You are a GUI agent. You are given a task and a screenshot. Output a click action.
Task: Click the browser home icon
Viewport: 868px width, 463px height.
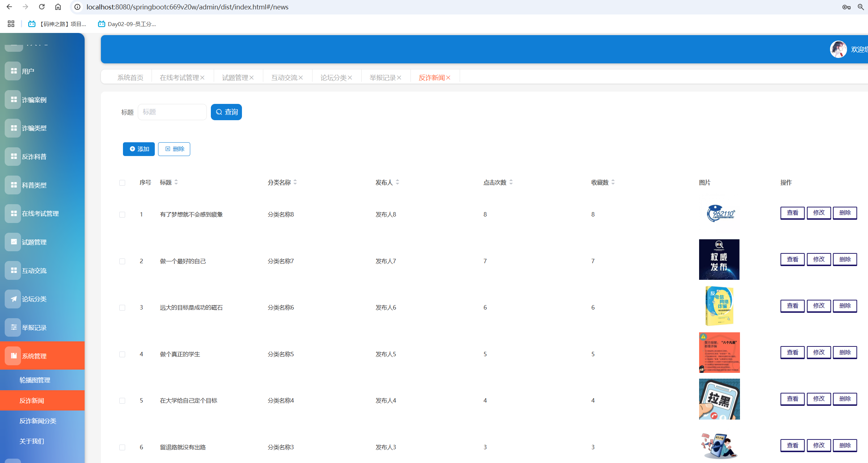point(58,7)
